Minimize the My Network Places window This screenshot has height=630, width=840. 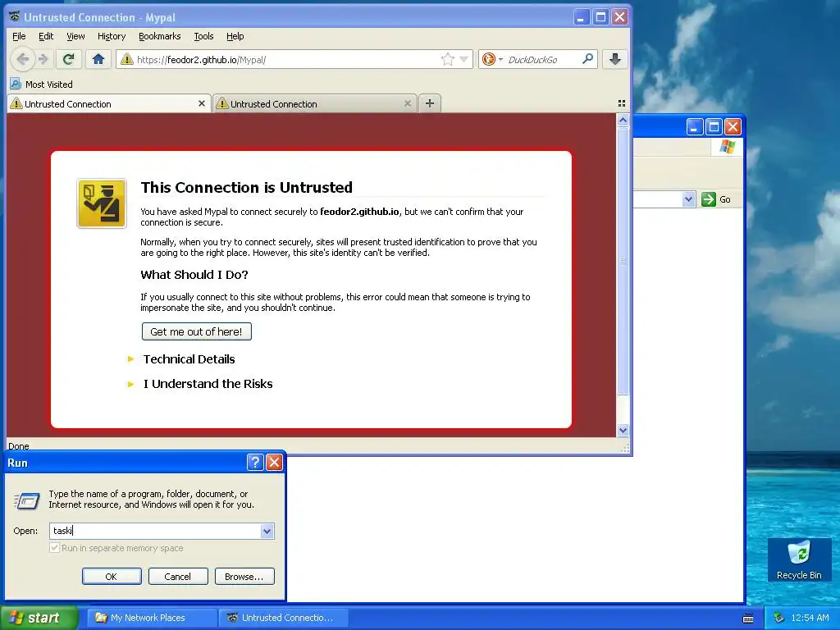[x=694, y=127]
